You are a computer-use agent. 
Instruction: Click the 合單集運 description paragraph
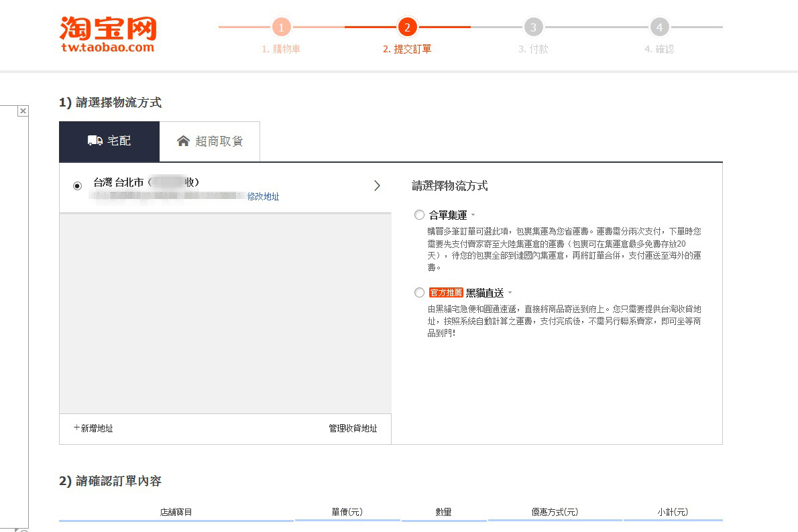pos(564,249)
